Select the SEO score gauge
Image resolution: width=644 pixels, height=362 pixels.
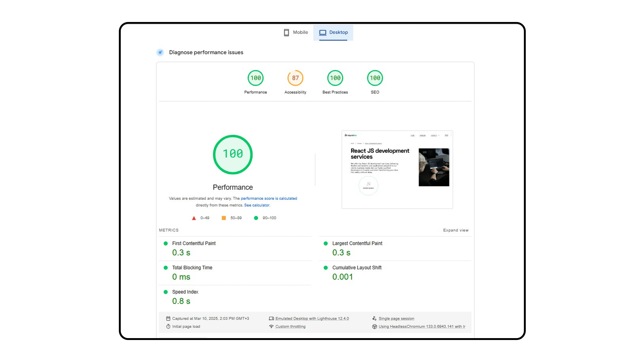[375, 78]
